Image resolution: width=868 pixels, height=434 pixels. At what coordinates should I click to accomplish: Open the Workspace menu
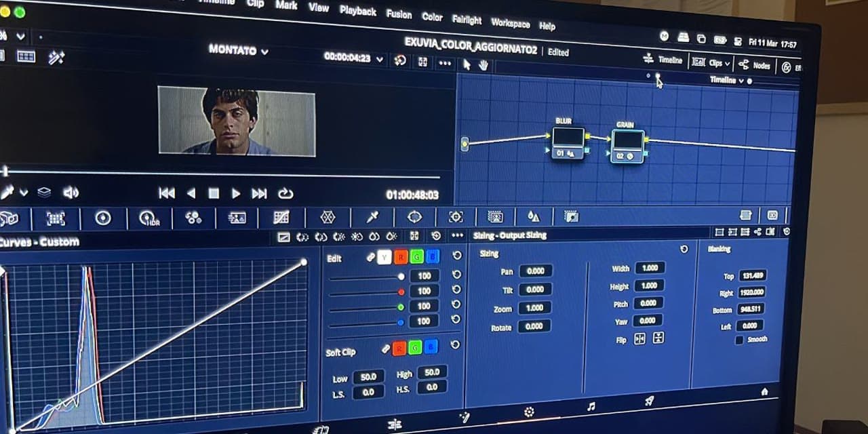(x=511, y=22)
